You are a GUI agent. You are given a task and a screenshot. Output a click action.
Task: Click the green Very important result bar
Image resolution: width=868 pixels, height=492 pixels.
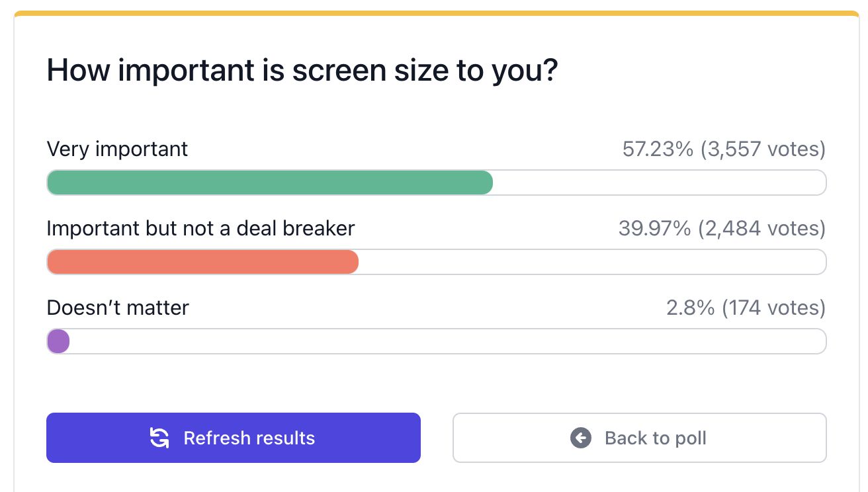point(269,183)
